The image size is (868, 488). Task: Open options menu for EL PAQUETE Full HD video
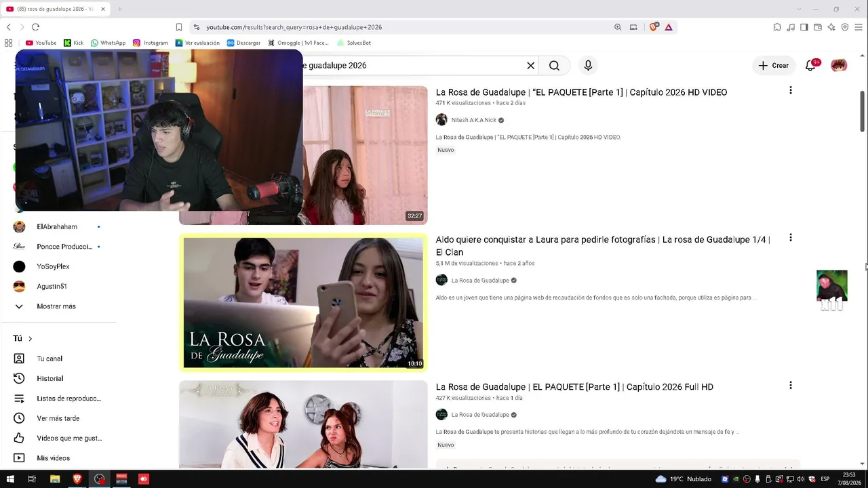pos(790,385)
